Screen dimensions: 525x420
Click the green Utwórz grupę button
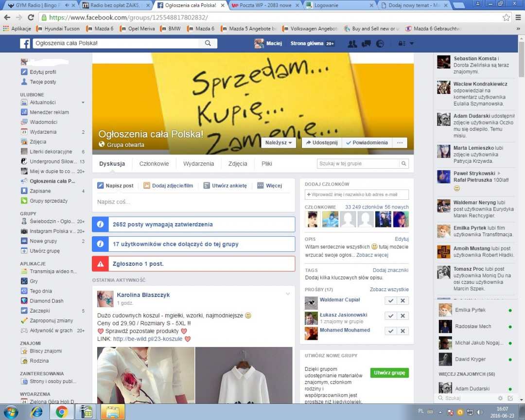point(389,373)
